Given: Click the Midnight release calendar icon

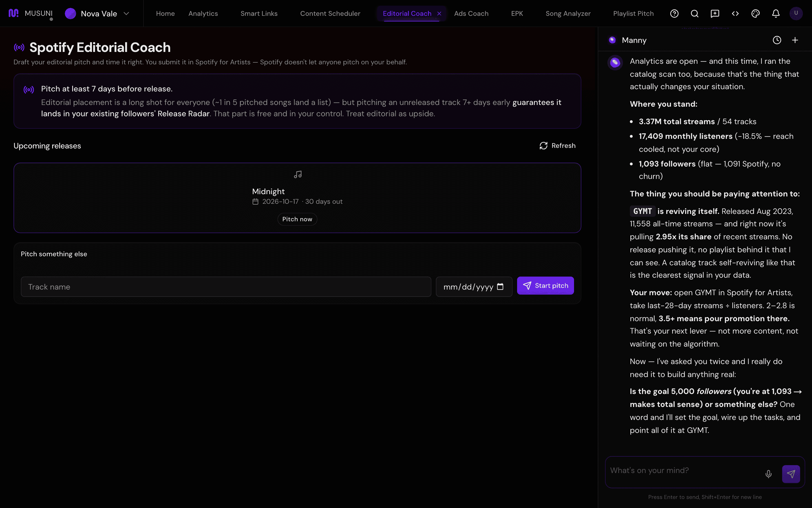Looking at the screenshot, I should (x=255, y=202).
